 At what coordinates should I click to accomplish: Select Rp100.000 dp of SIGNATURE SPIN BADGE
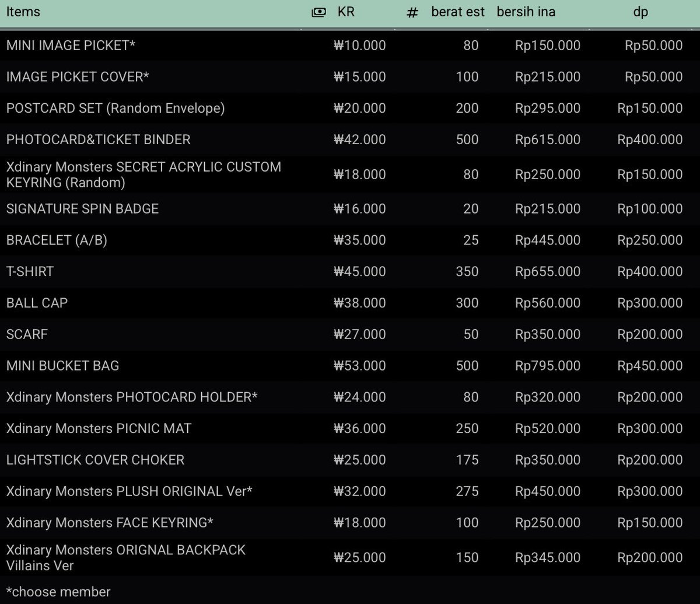[650, 209]
